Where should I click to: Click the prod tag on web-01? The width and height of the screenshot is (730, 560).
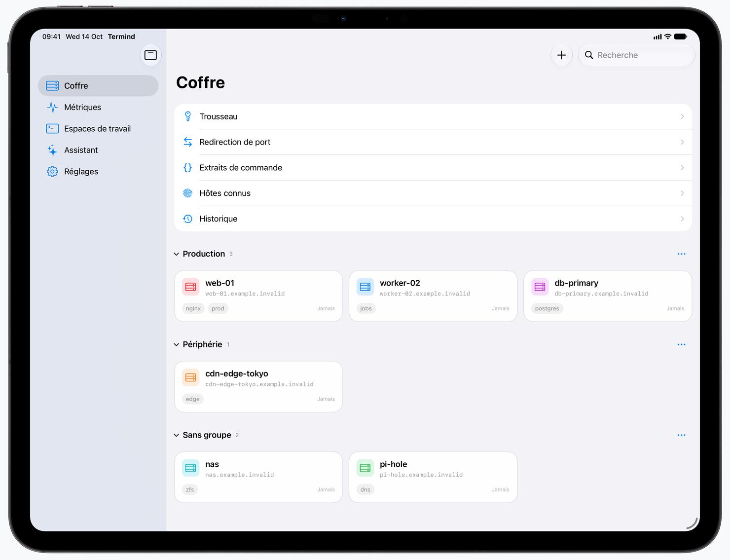pyautogui.click(x=218, y=308)
